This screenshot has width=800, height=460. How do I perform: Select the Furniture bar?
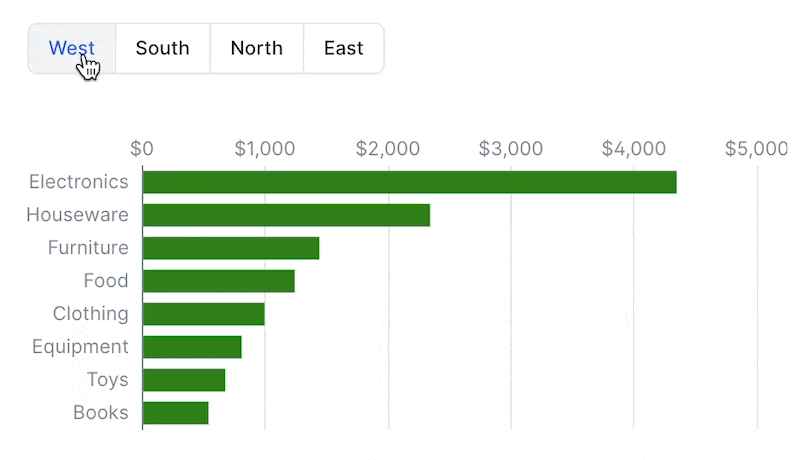(x=231, y=248)
